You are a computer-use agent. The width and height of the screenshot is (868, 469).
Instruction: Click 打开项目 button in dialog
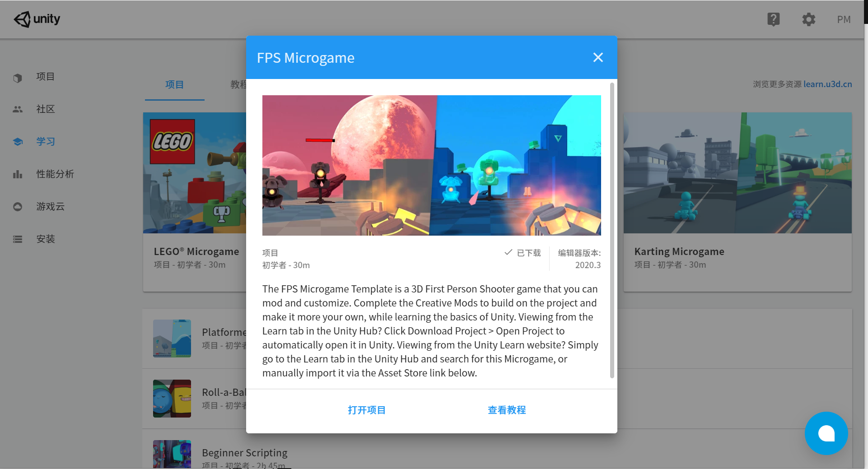tap(367, 410)
